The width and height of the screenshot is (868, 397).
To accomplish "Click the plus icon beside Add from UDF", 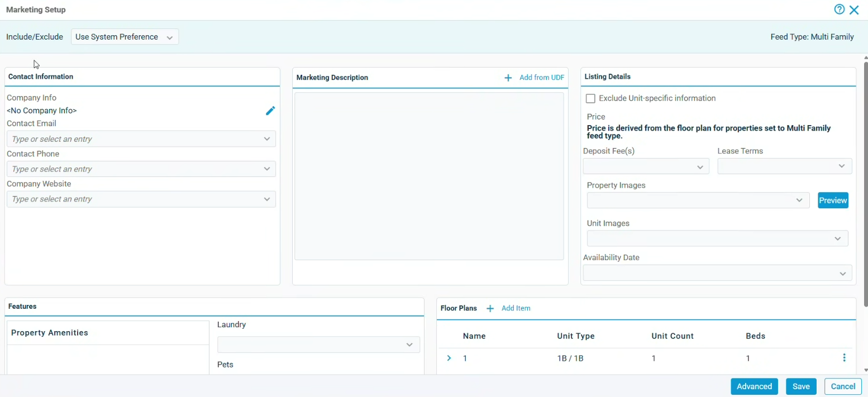I will point(508,78).
